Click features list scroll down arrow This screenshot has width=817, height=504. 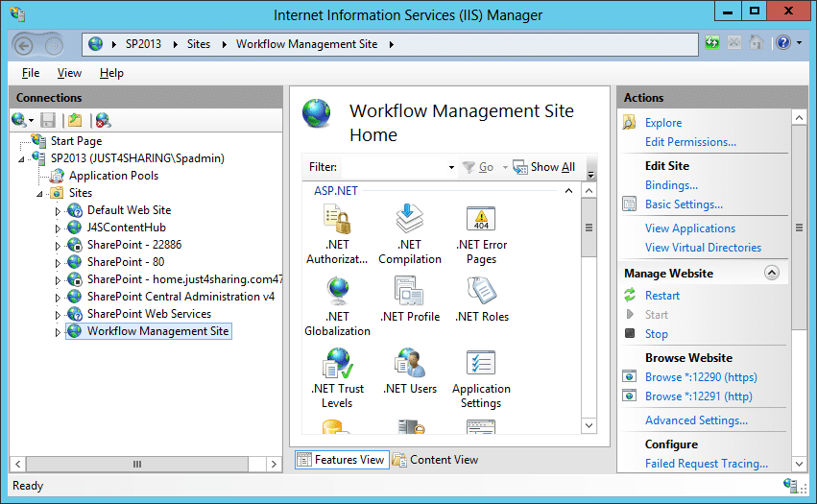pos(589,425)
